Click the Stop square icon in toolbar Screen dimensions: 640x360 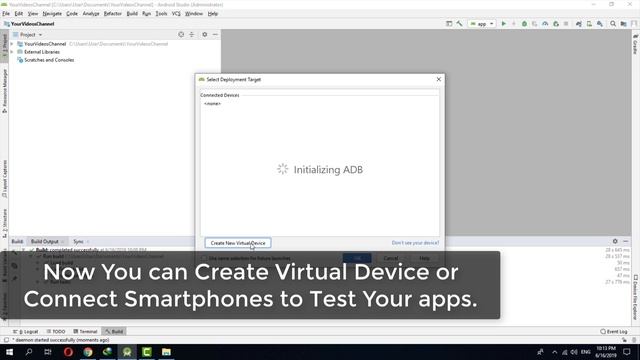point(566,24)
